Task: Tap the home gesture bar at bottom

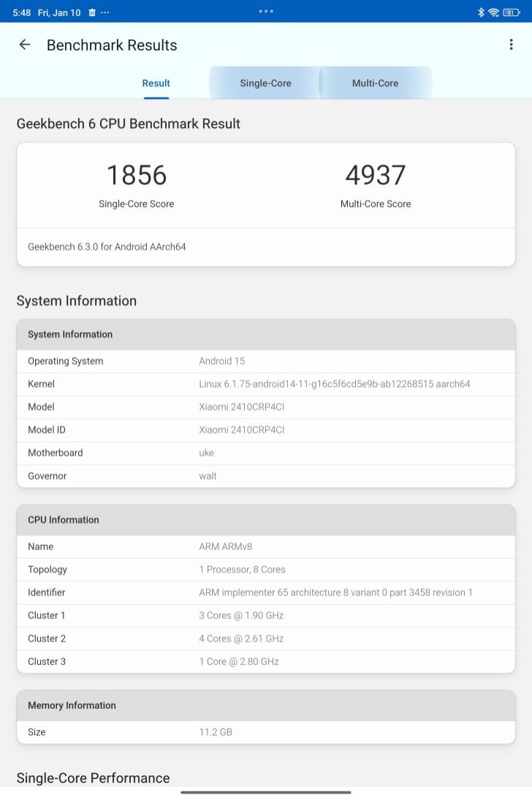Action: click(266, 791)
